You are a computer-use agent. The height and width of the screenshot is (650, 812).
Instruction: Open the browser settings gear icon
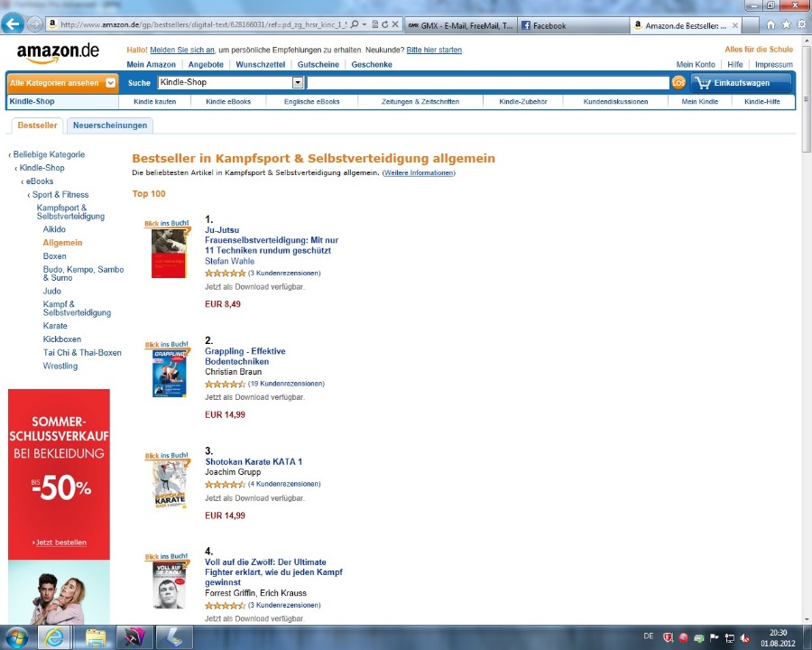tap(802, 24)
